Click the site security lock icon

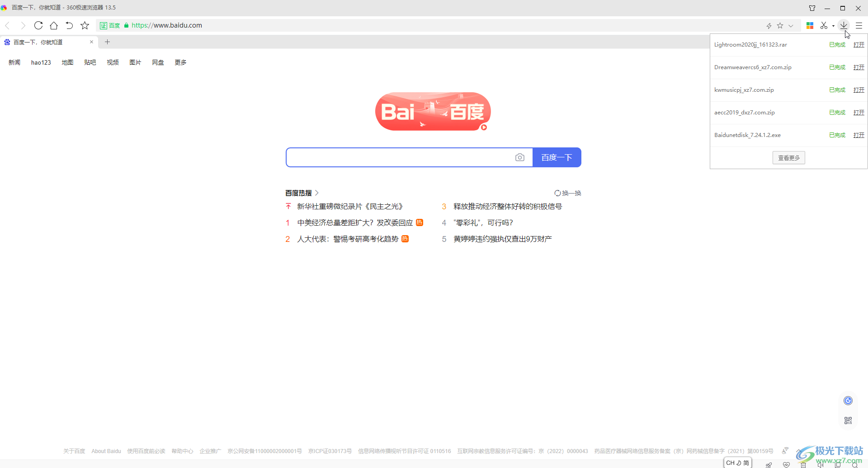[126, 25]
